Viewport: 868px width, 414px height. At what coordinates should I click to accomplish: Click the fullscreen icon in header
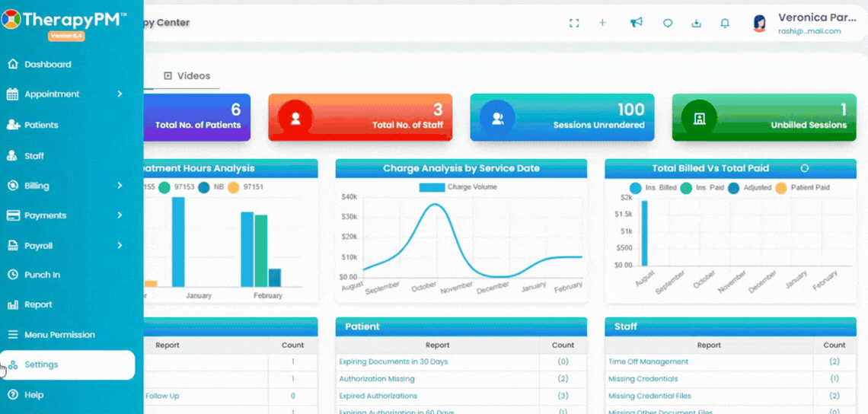coord(574,23)
